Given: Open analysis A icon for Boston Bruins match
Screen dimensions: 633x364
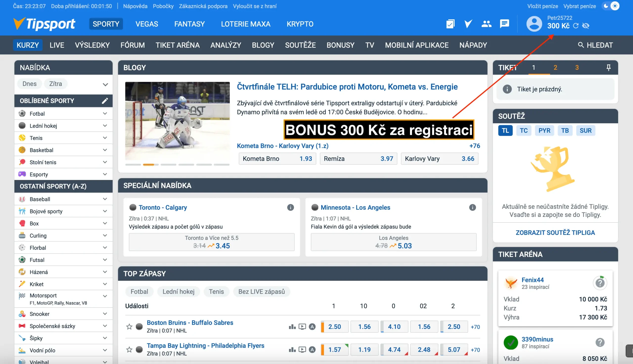Looking at the screenshot, I should click(x=312, y=326).
